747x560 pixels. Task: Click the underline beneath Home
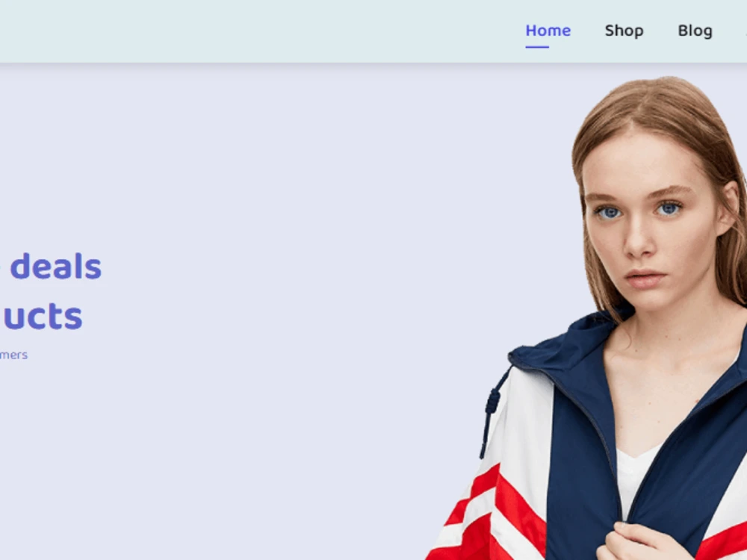click(537, 46)
